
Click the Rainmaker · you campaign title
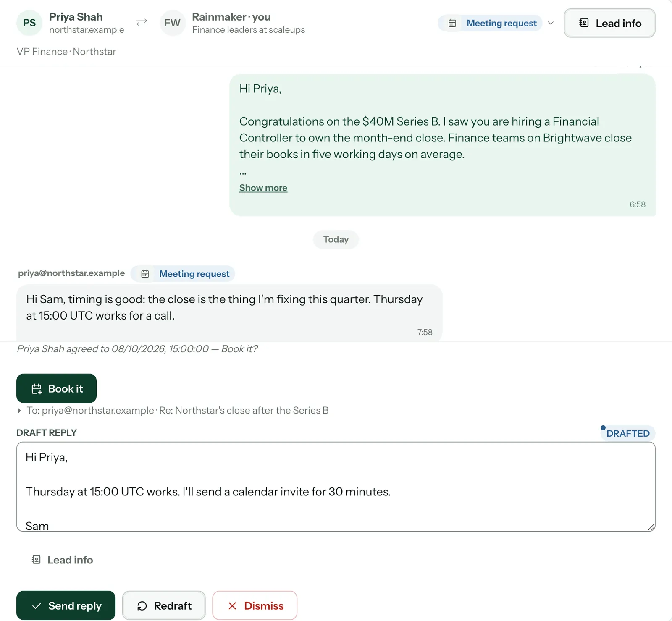tap(231, 17)
